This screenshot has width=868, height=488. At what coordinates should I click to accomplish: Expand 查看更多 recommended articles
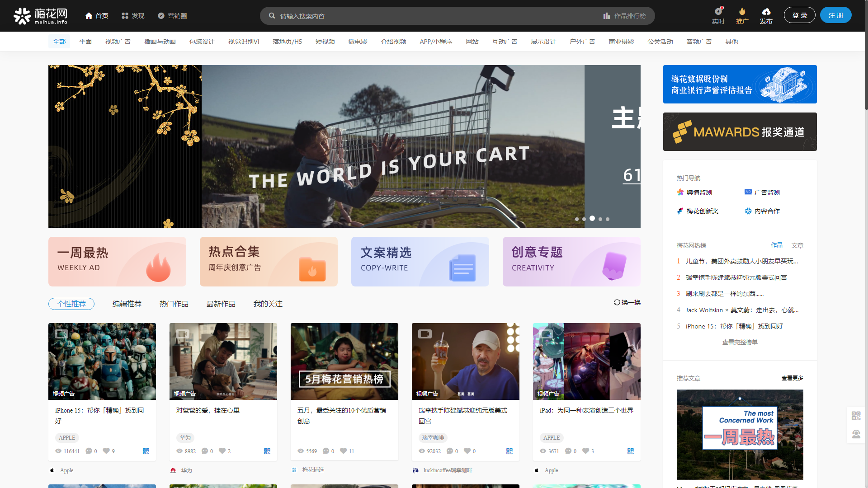792,378
